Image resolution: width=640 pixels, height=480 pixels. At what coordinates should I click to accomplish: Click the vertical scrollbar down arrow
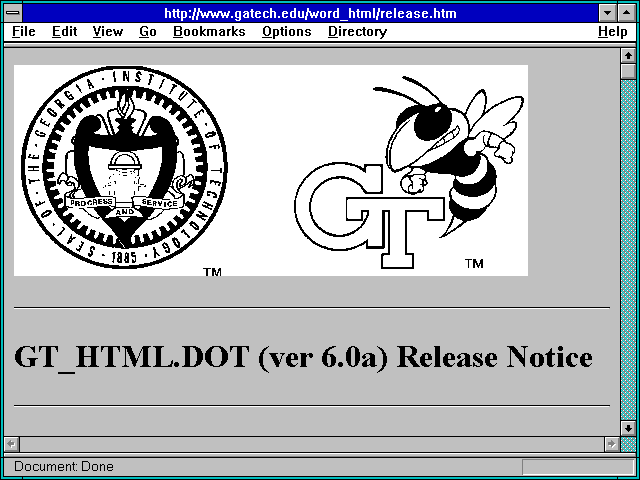coord(628,428)
